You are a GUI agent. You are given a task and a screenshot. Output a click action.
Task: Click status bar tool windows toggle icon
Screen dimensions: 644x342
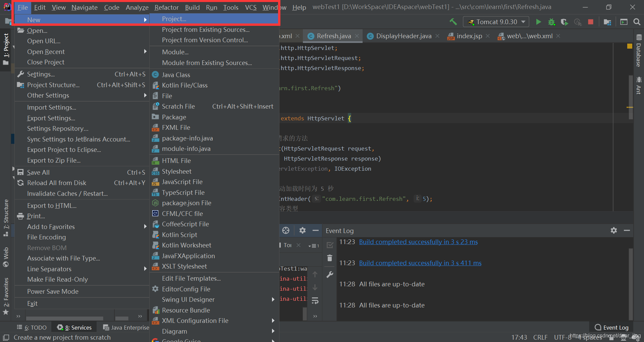pyautogui.click(x=6, y=337)
